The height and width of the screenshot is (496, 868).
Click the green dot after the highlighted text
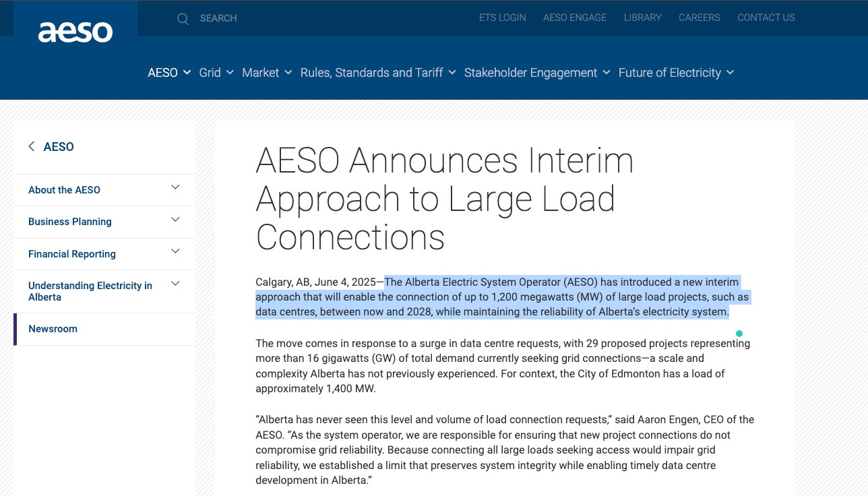tap(739, 334)
